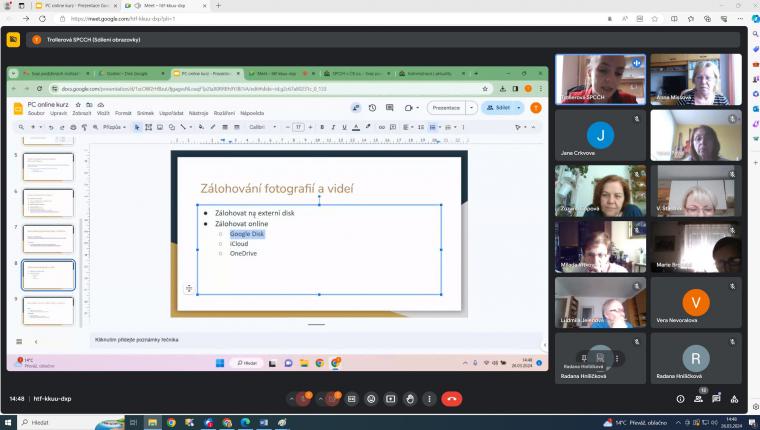Decrease font size with minus button

pos(287,127)
